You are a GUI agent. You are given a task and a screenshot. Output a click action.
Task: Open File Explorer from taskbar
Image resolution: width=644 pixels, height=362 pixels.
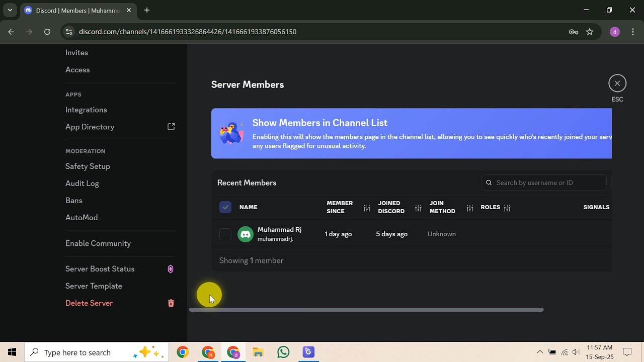click(258, 352)
